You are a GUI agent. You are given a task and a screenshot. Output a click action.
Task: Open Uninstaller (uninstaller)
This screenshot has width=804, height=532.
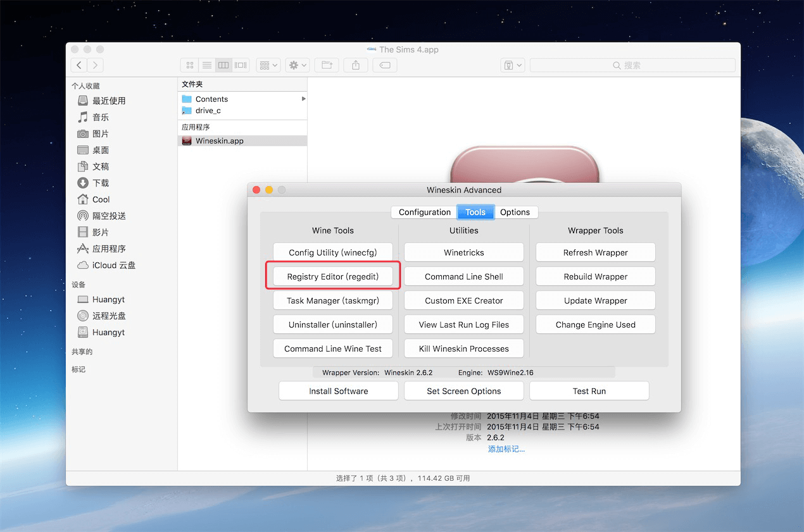pos(333,325)
